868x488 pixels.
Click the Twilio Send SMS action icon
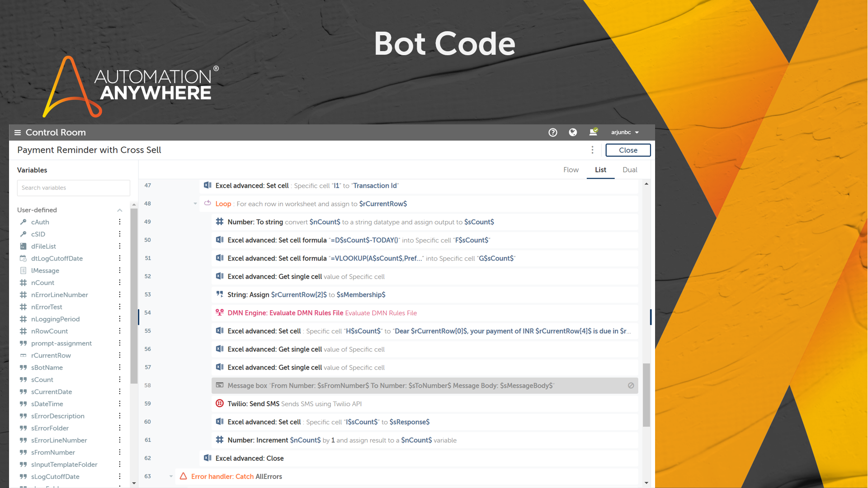point(220,403)
